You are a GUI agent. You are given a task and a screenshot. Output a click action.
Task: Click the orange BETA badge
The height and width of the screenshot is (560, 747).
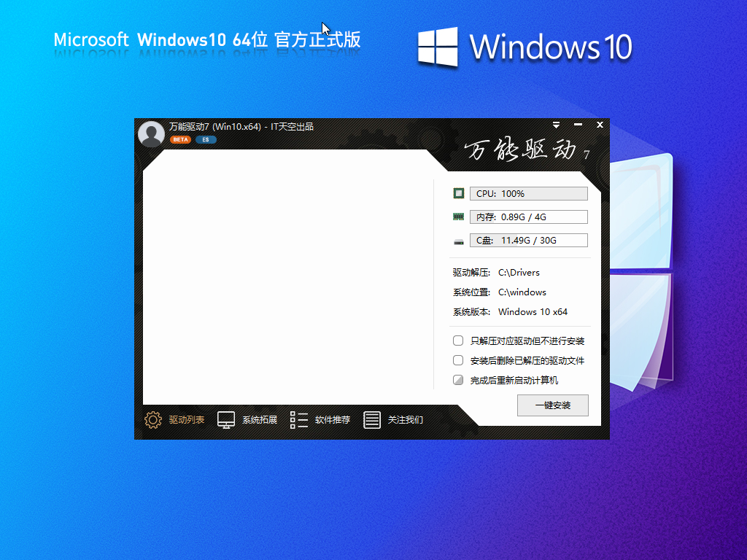tap(179, 139)
